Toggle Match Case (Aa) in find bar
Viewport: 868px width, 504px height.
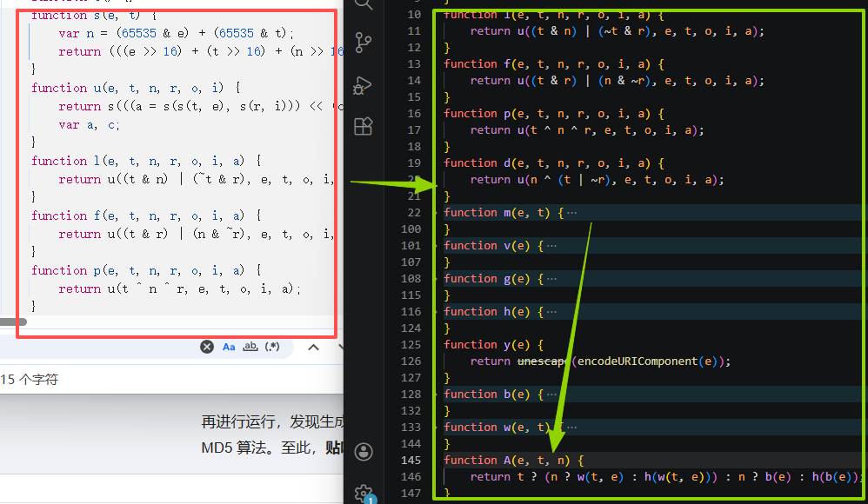(x=229, y=347)
